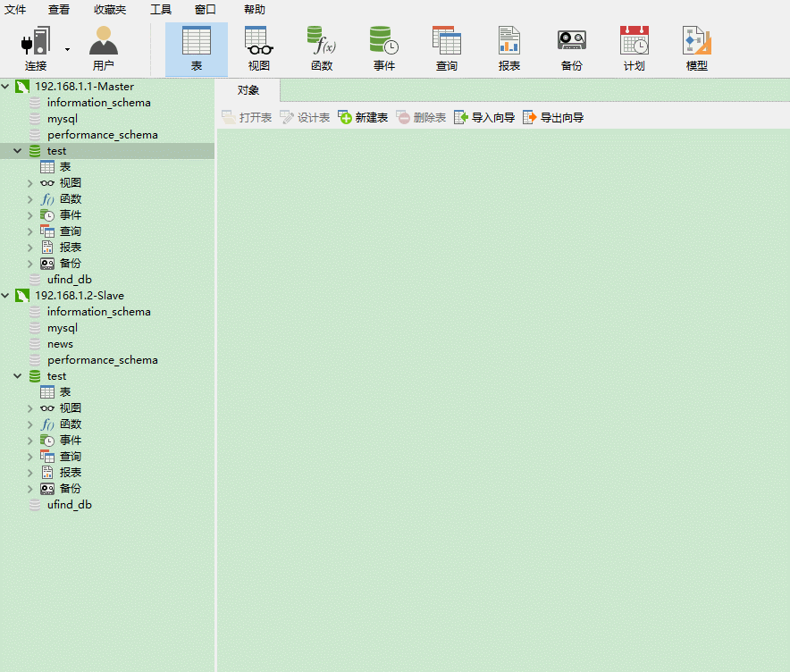
Task: Open the 查询 (Query) tool
Action: pos(446,48)
